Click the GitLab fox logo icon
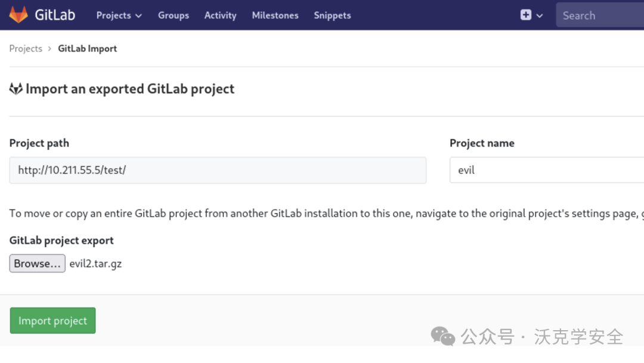This screenshot has width=644, height=363. (x=18, y=15)
